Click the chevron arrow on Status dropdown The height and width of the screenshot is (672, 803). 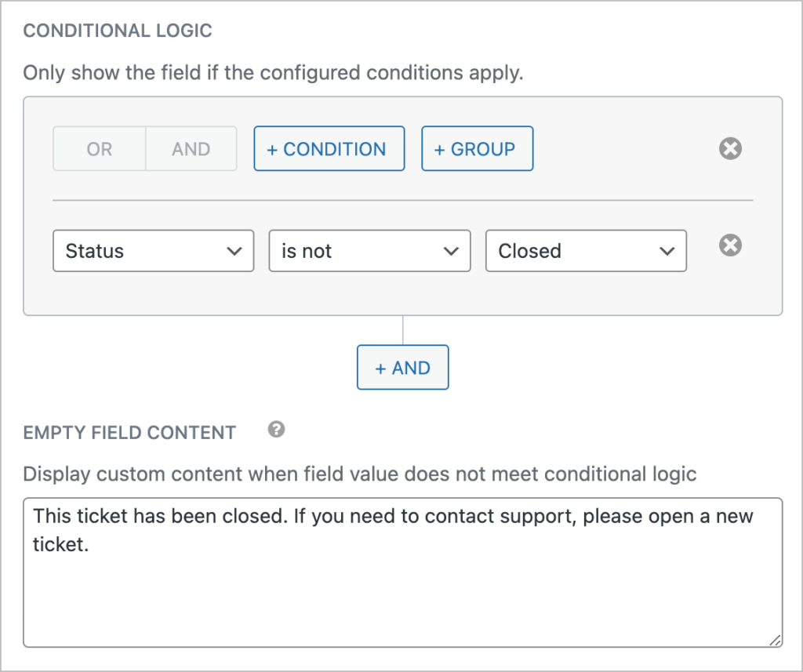point(233,251)
